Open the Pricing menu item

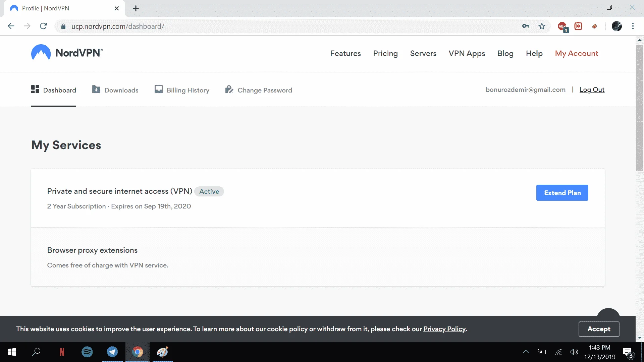tap(385, 53)
